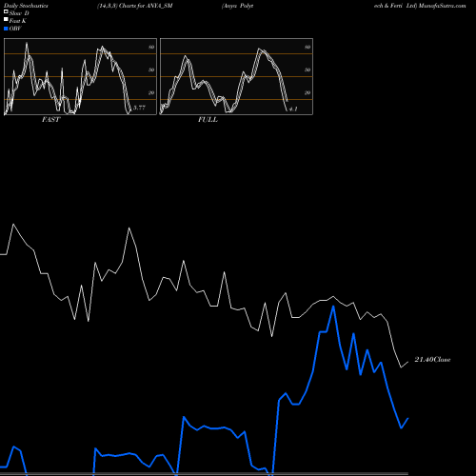This screenshot has height=476, width=476.
Task: Select the 'Fast K' legend label
Action: tap(18, 21)
